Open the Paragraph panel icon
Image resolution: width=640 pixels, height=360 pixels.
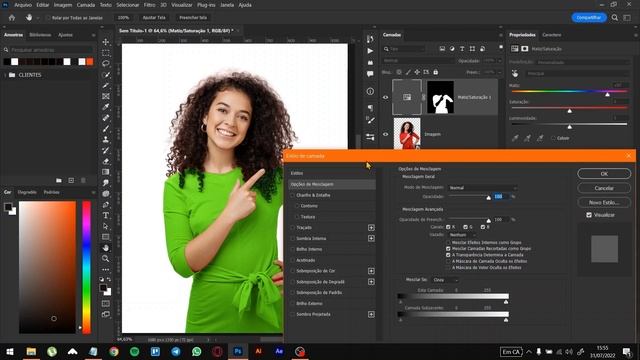pyautogui.click(x=370, y=108)
